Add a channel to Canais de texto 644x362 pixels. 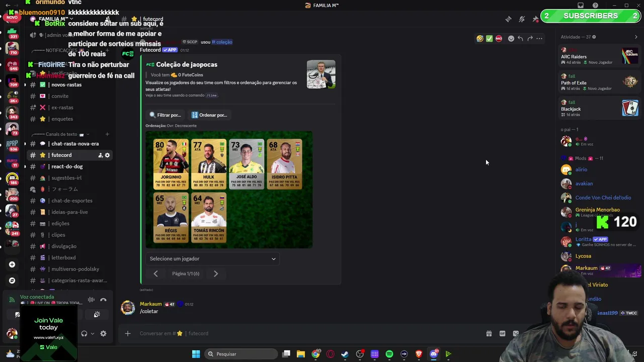tap(107, 134)
